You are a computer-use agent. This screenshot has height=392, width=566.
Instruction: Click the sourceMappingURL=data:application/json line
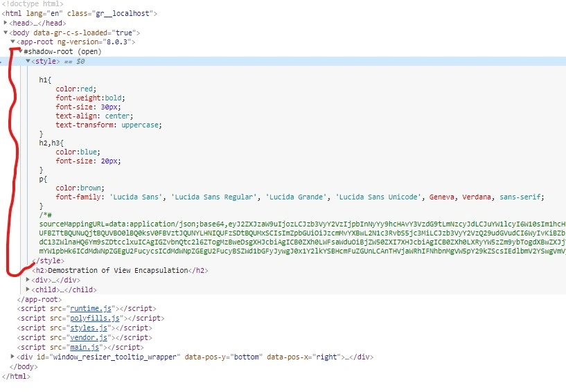click(303, 224)
